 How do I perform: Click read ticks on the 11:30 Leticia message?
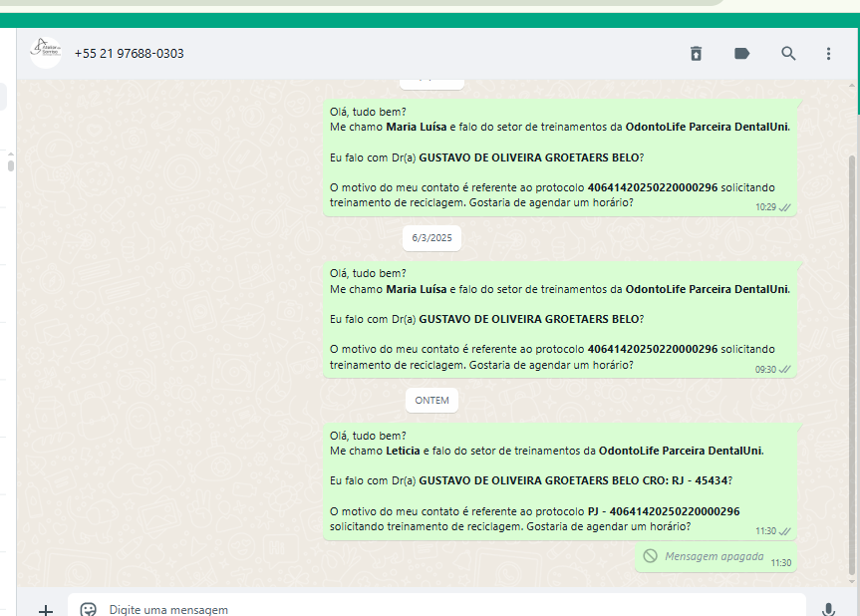click(785, 531)
